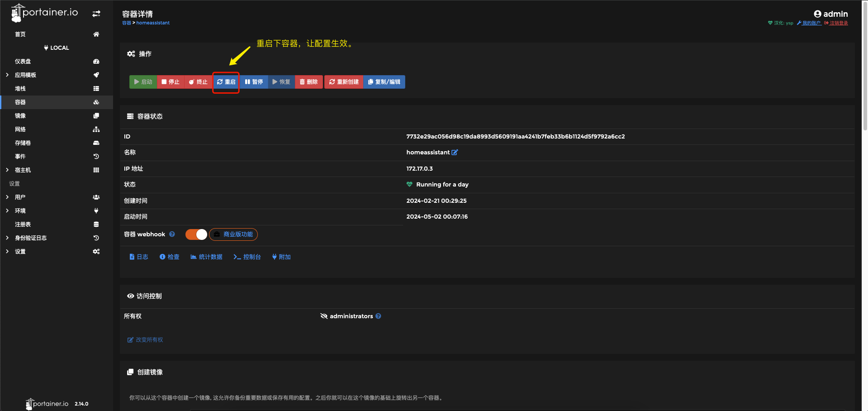Open 仪表盘 in the sidebar
Screen dimensions: 868x411
tap(23, 62)
